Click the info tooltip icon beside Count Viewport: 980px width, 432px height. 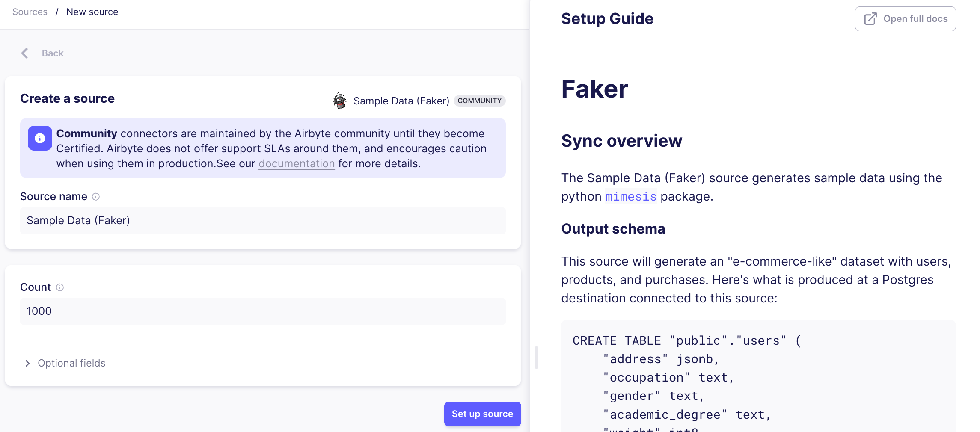[x=60, y=287]
